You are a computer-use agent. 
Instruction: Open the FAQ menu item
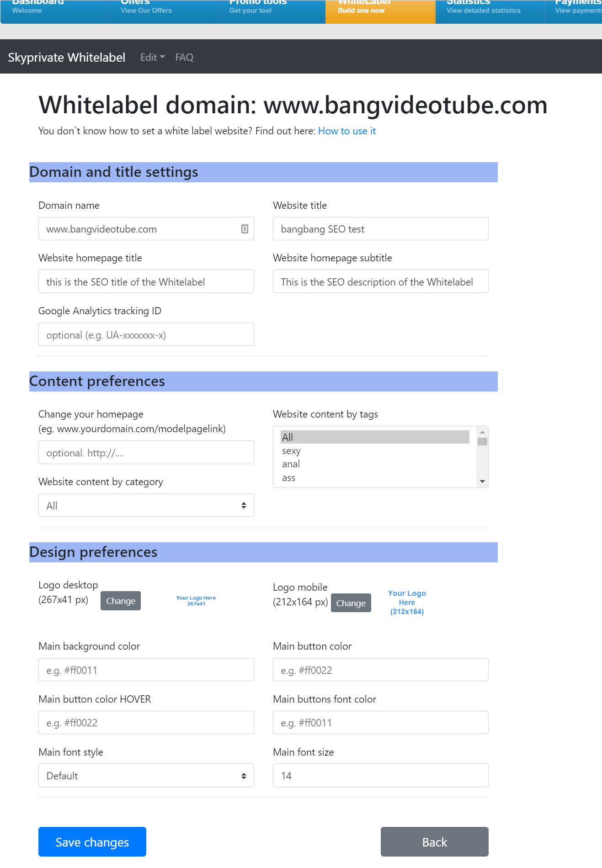184,57
